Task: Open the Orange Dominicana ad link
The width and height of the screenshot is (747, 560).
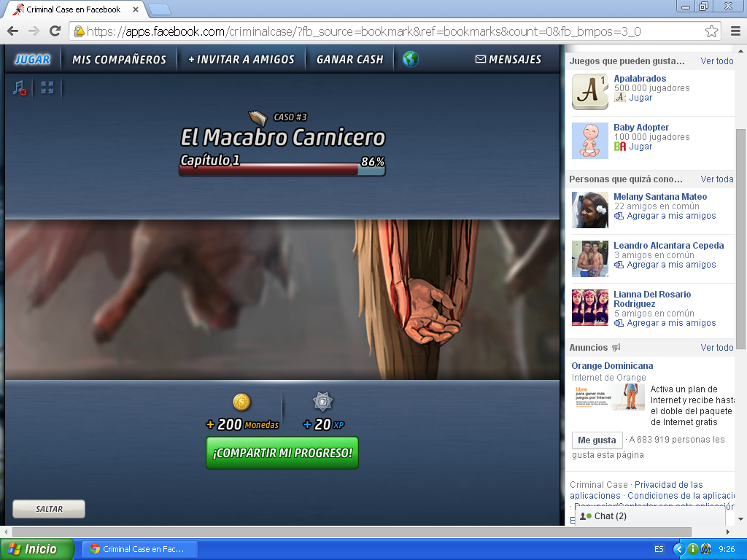Action: click(x=612, y=366)
